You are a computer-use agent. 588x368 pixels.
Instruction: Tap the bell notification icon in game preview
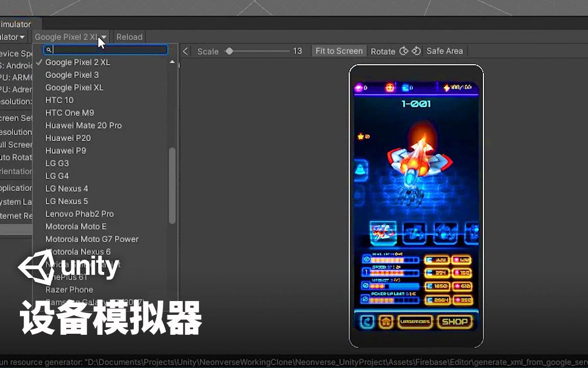[x=360, y=170]
